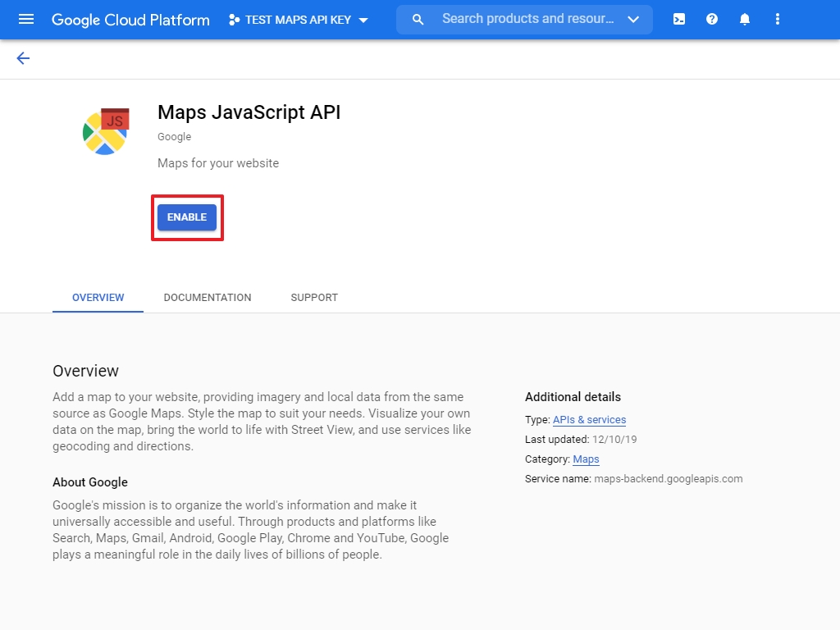Screen dimensions: 840x630
Task: Click the project selector hexagon icon
Action: pos(234,20)
